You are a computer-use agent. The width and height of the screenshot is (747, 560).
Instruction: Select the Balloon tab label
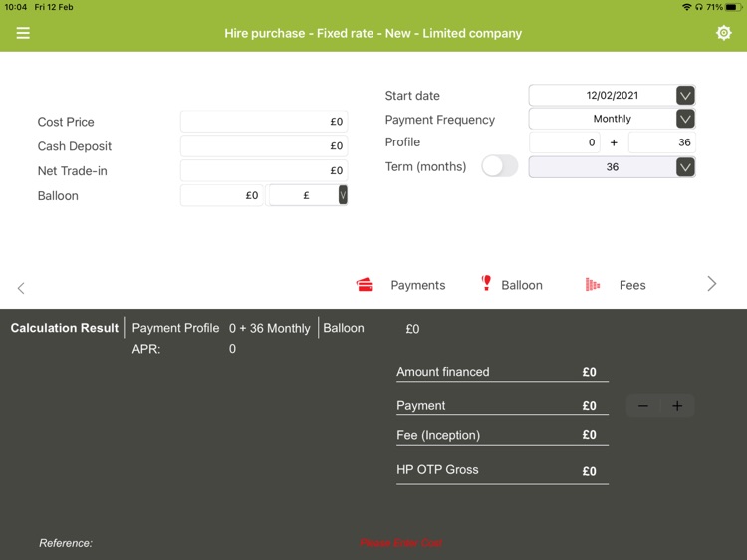[522, 285]
